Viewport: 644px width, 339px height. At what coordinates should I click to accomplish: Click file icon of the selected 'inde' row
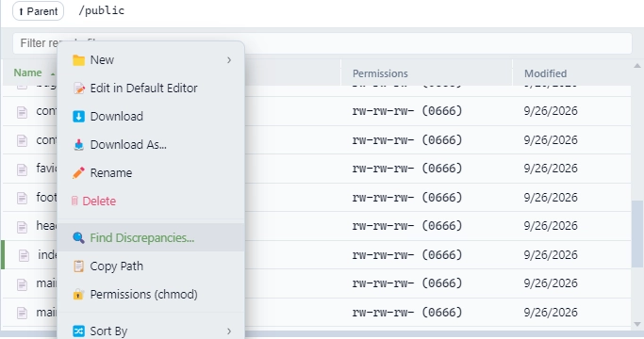pos(24,256)
